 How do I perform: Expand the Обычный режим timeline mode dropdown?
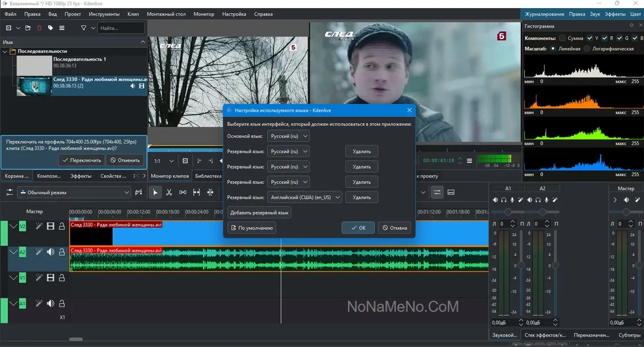(x=74, y=192)
